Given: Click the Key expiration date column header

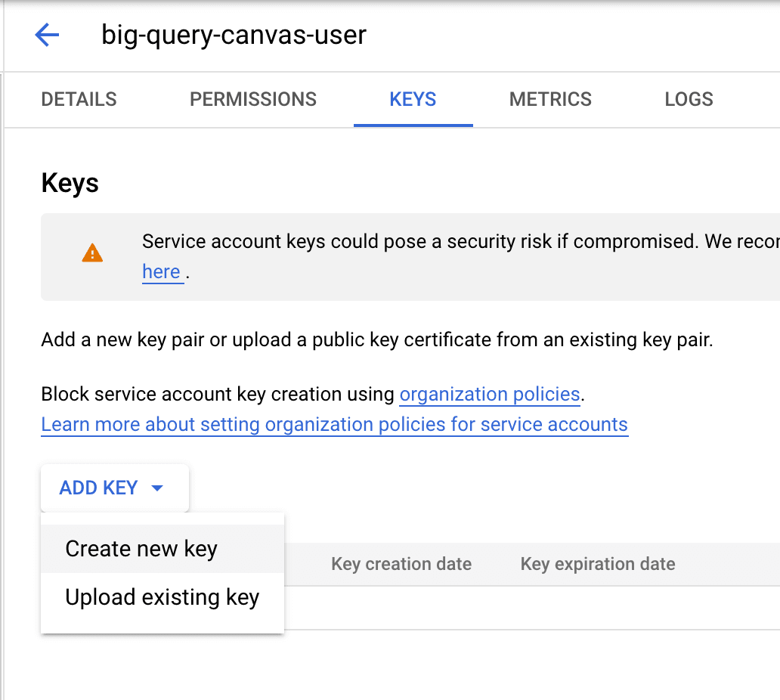Looking at the screenshot, I should (x=598, y=564).
